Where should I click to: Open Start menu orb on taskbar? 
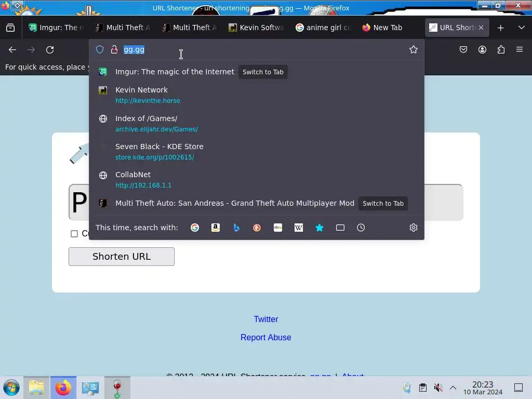11,388
